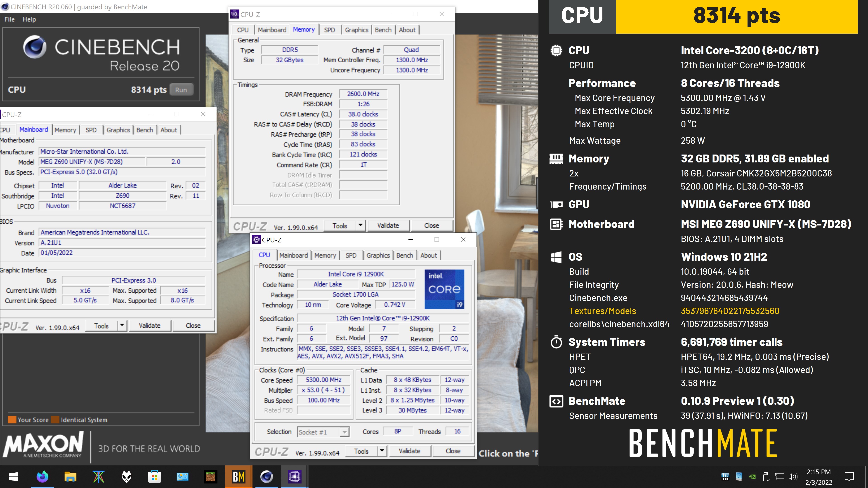Screen dimensions: 868x488
Task: Click the network tray icon
Action: pos(779,476)
